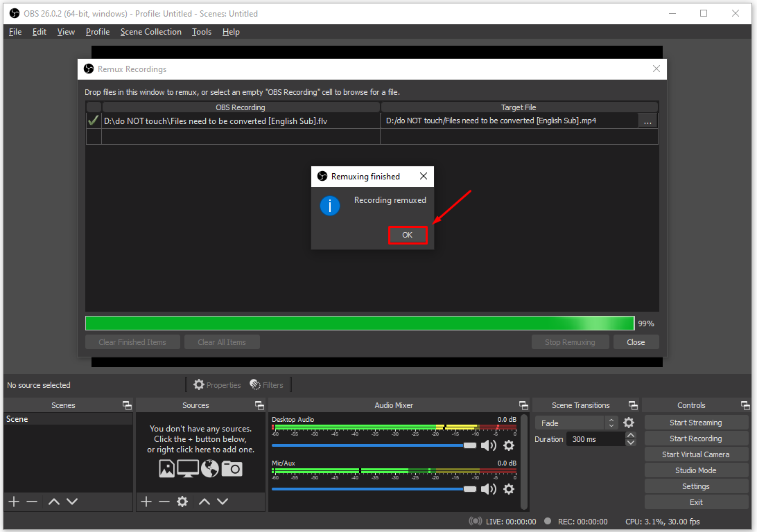
Task: Close the Remuxing finished popup with X
Action: pos(424,176)
